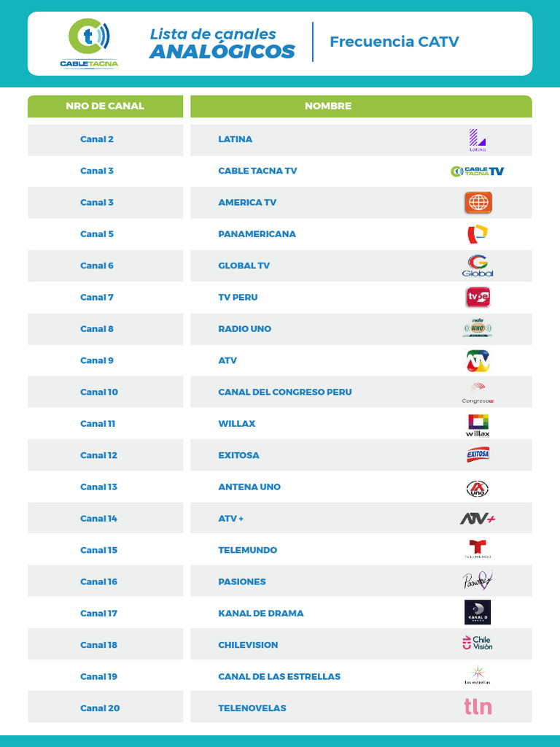Viewport: 560px width, 747px height.
Task: Click the ANTENA UNO channel name
Action: (249, 487)
